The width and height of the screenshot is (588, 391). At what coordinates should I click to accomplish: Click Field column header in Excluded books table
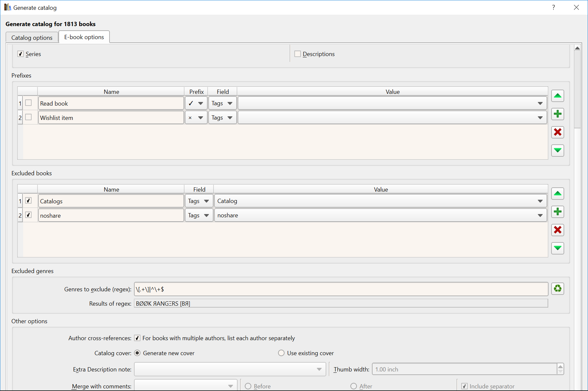(x=199, y=189)
